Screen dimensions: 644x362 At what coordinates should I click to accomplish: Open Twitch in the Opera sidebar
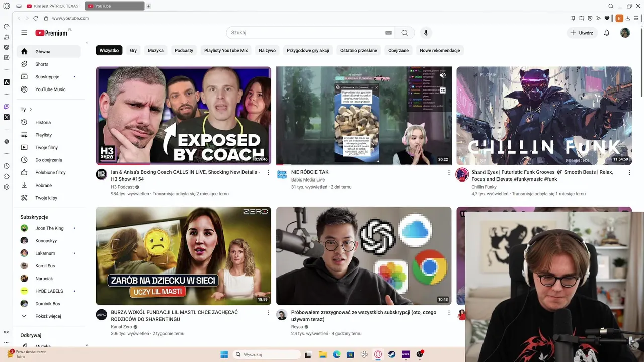(6, 107)
